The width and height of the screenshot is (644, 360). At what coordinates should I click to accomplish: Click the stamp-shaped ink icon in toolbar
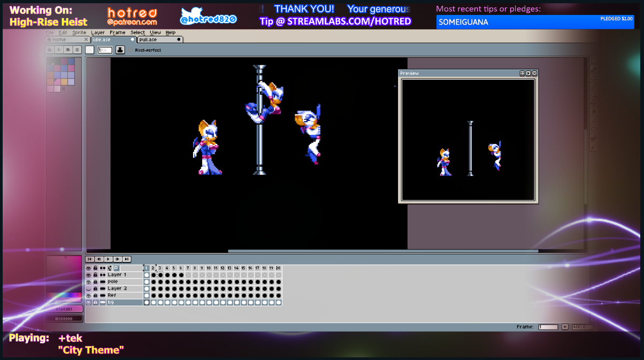[x=120, y=50]
